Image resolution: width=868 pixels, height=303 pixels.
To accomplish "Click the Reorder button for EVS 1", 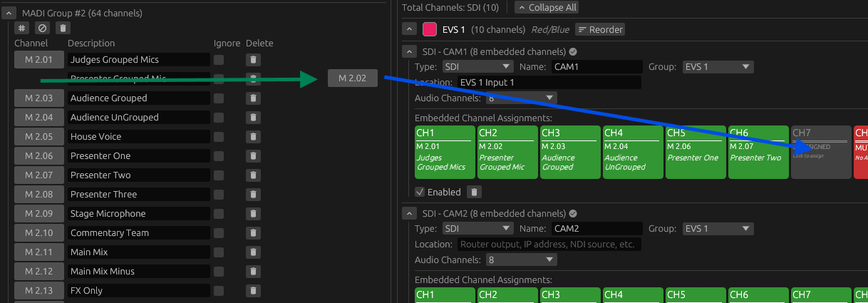I will coord(600,29).
